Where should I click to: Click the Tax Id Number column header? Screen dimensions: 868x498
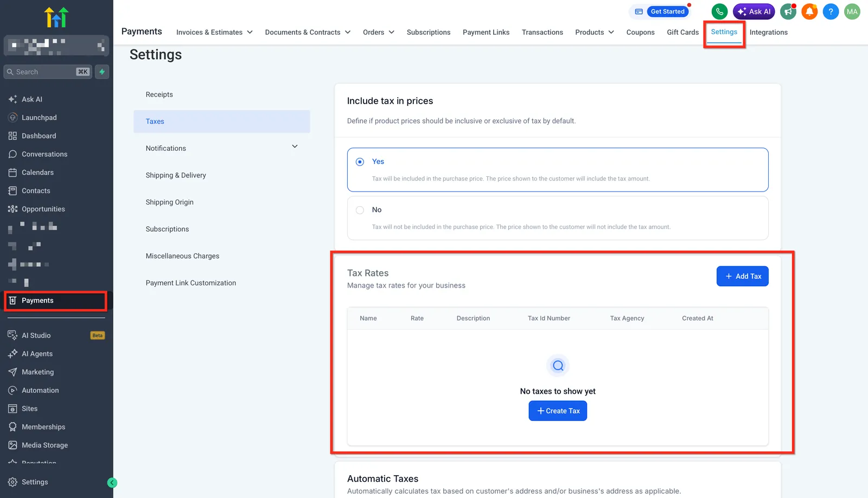549,318
